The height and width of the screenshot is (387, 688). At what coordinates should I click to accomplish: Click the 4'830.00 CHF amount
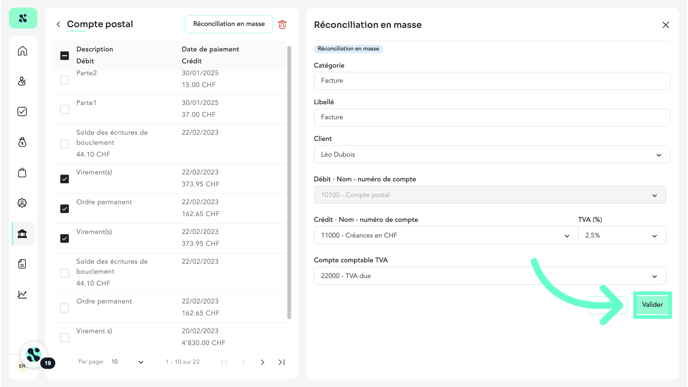[x=204, y=343]
